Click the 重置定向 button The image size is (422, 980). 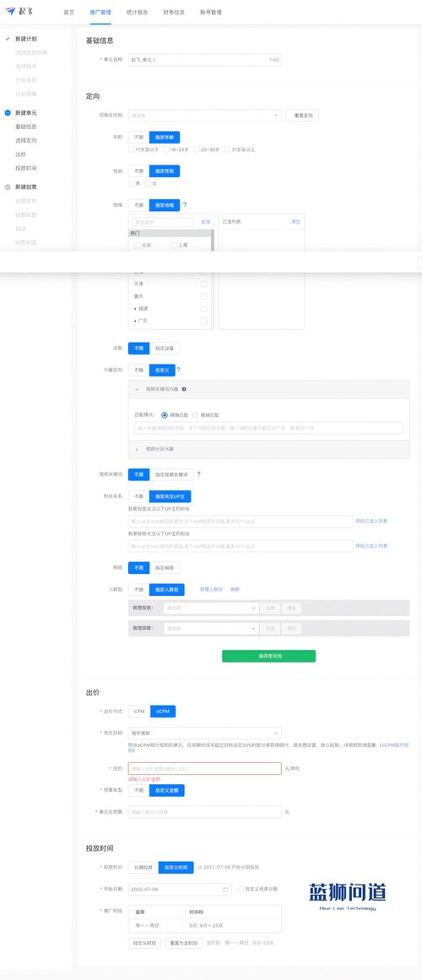[303, 116]
